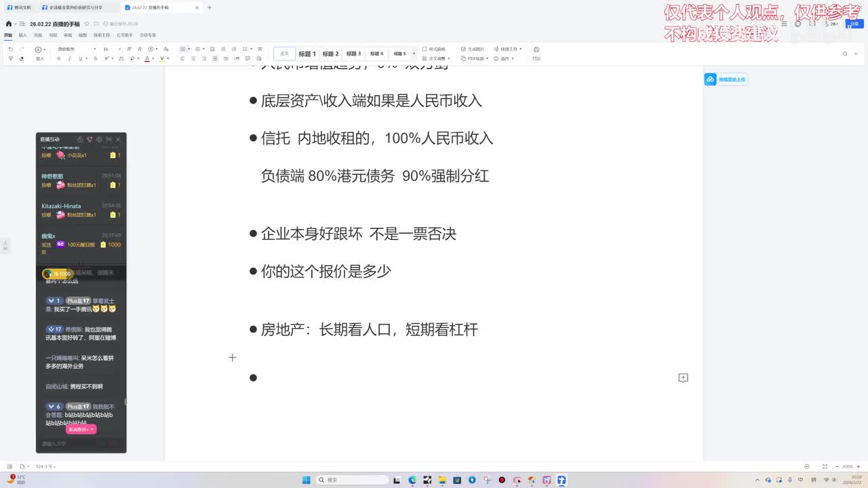
Task: Open a new tab with plus button
Action: coord(210,7)
